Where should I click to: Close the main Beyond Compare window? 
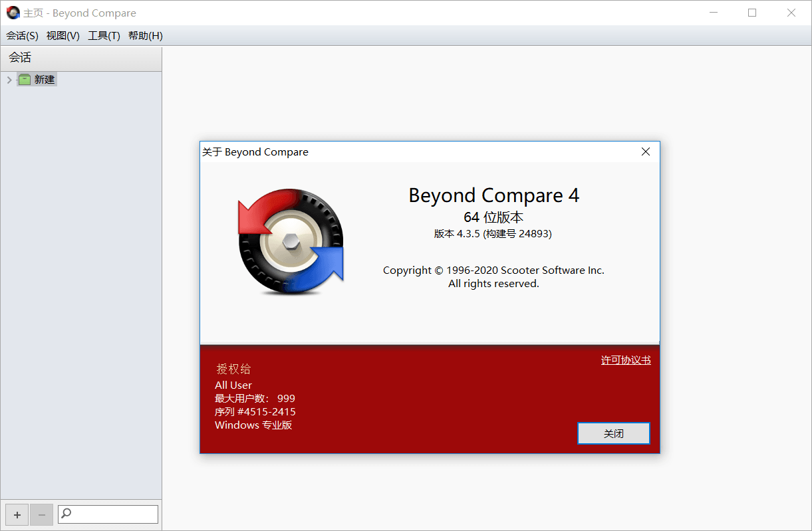791,13
